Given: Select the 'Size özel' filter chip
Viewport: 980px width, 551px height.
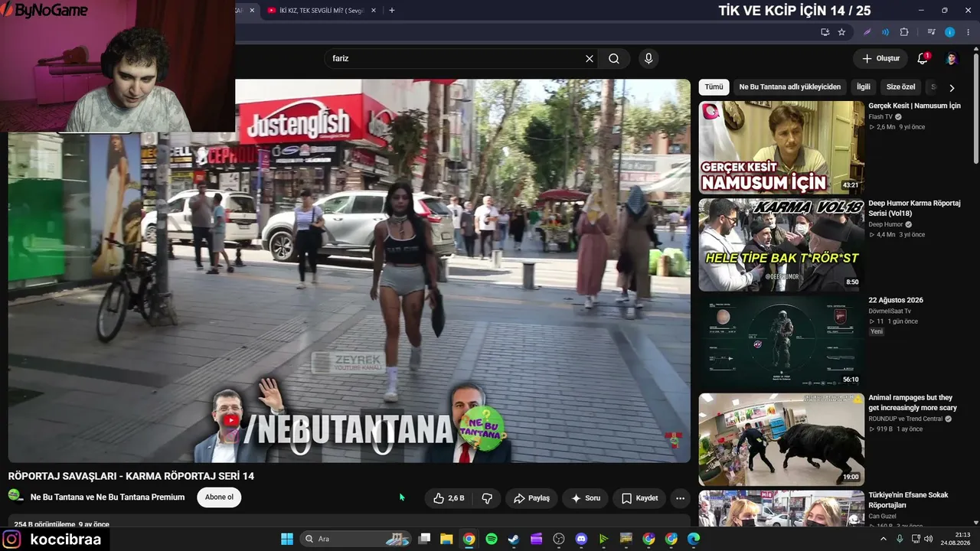Looking at the screenshot, I should [901, 87].
